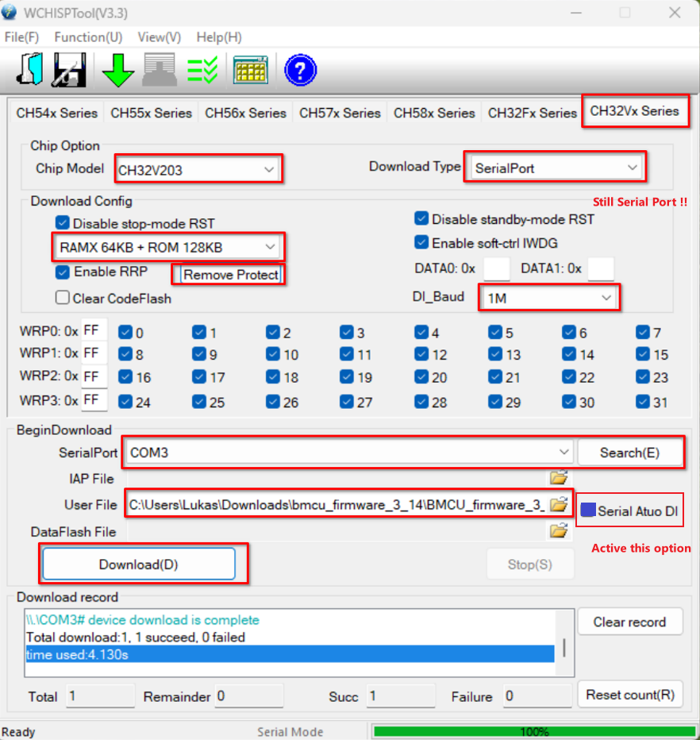Browse for IAP File with folder icon
700x740 pixels.
(559, 478)
